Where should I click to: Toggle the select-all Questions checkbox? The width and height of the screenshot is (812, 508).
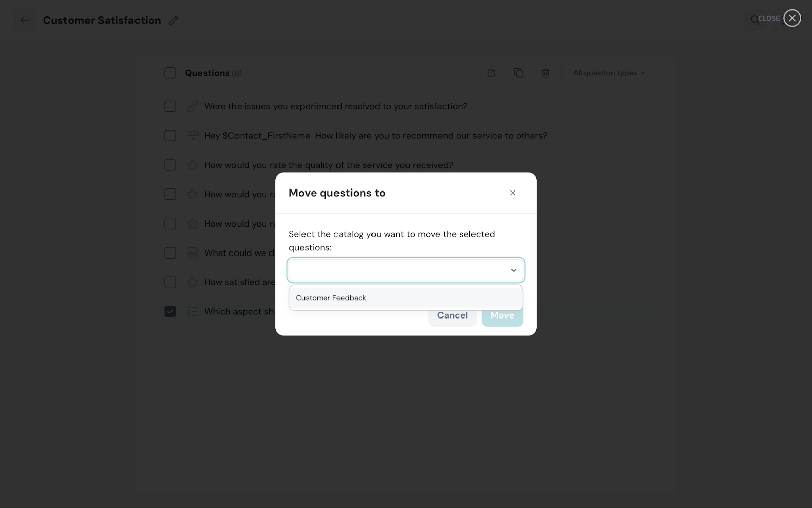pos(171,73)
